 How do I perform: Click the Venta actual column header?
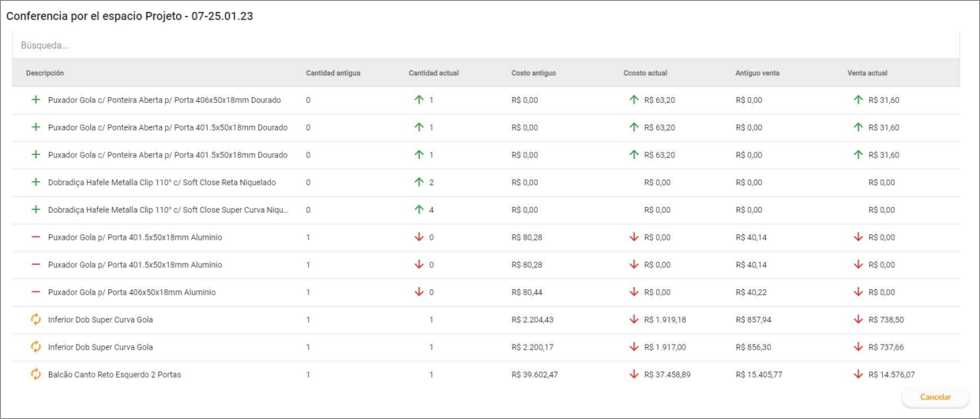click(x=867, y=74)
